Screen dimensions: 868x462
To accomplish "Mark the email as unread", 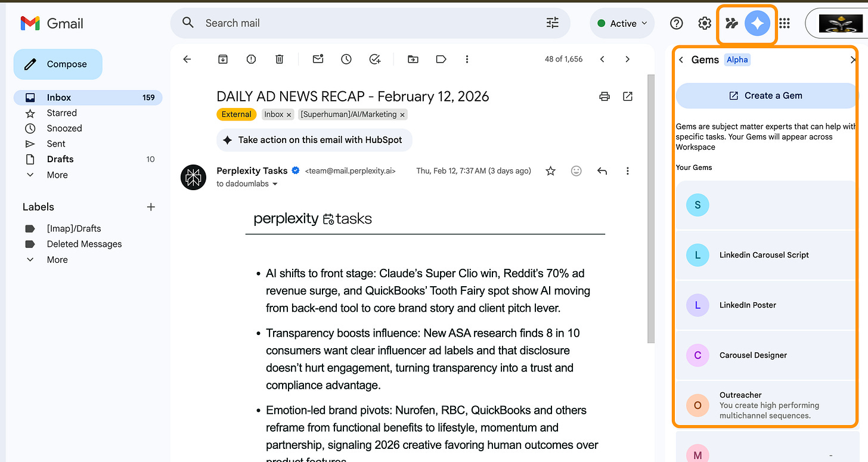I will click(318, 59).
